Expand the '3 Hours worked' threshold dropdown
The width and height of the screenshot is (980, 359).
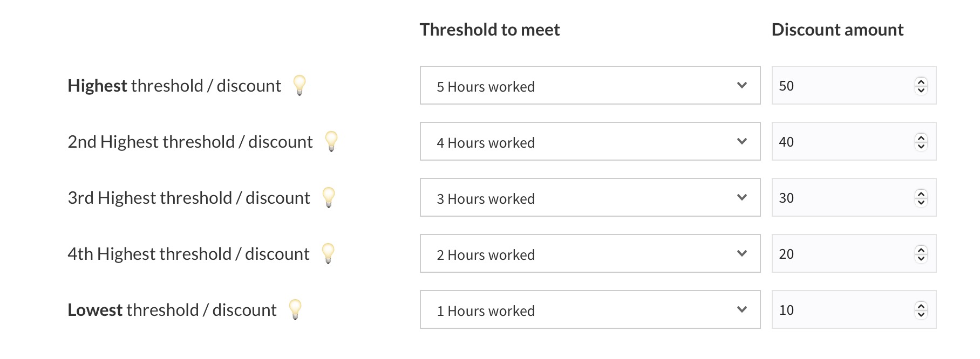(590, 198)
